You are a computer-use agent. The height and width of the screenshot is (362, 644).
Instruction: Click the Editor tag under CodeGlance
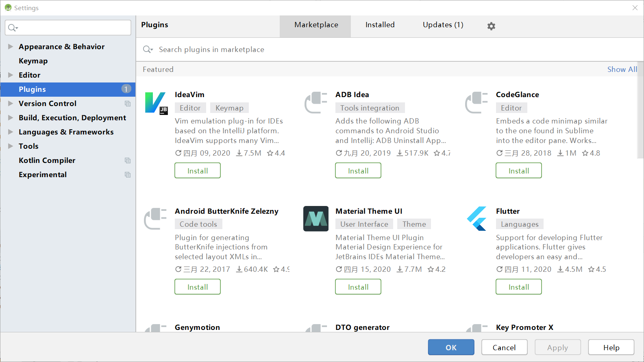point(511,108)
